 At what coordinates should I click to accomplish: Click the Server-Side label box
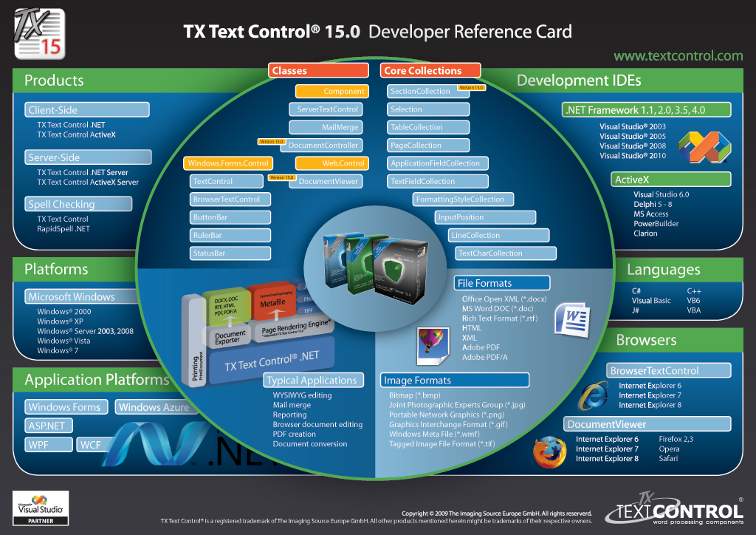[89, 157]
